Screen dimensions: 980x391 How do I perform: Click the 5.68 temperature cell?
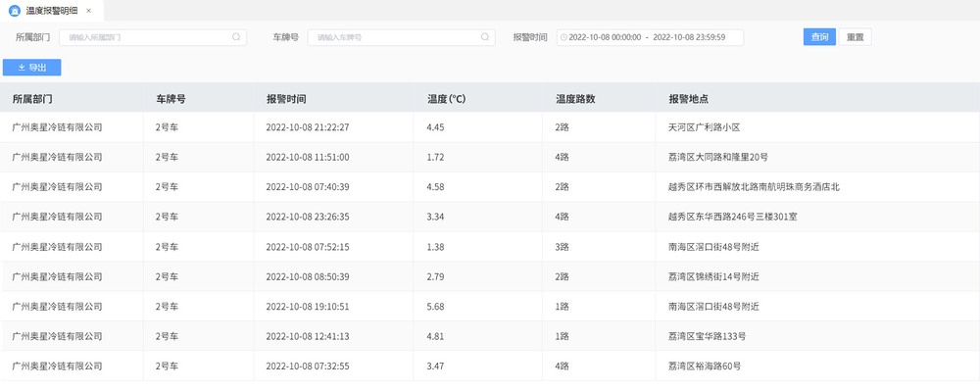[x=436, y=307]
